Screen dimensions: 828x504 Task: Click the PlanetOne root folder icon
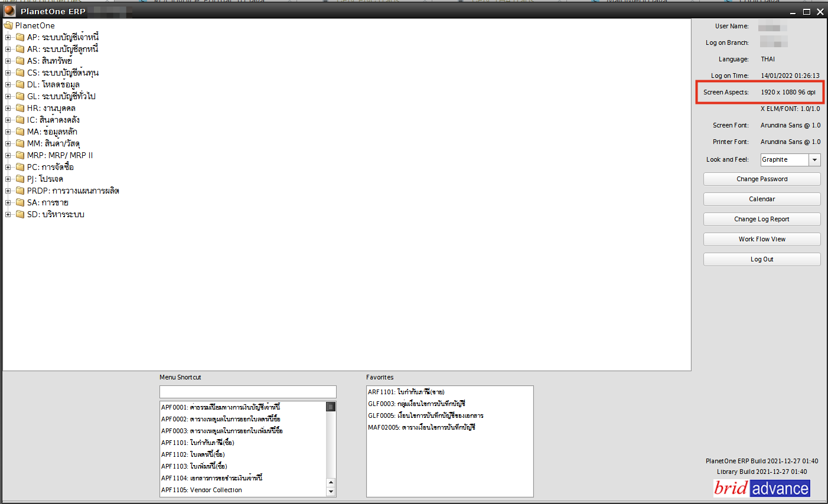pyautogui.click(x=8, y=25)
